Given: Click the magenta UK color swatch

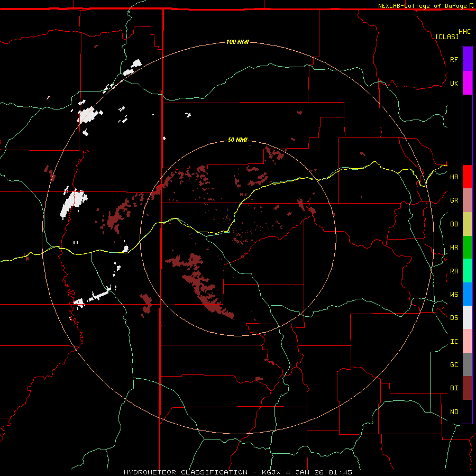Looking at the screenshot, I should click(x=467, y=83).
